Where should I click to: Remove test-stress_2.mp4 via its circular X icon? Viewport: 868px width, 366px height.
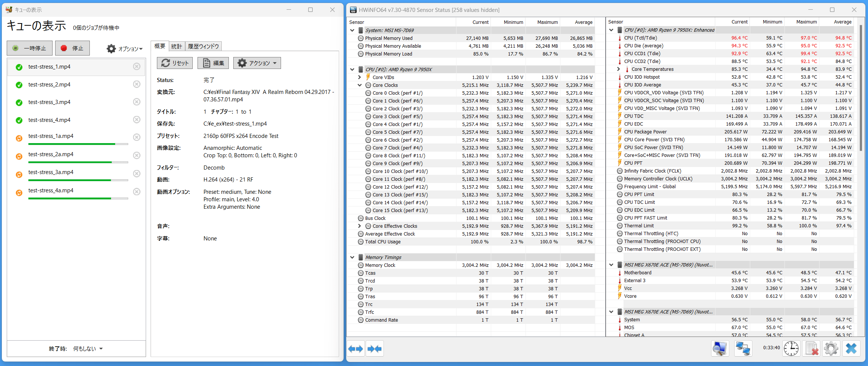(137, 84)
